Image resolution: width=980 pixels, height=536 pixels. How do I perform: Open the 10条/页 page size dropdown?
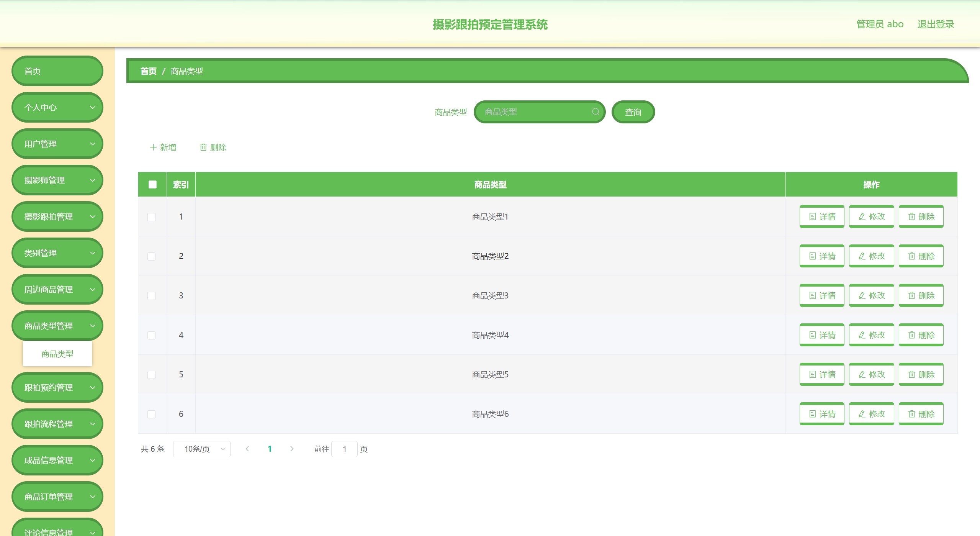point(201,449)
